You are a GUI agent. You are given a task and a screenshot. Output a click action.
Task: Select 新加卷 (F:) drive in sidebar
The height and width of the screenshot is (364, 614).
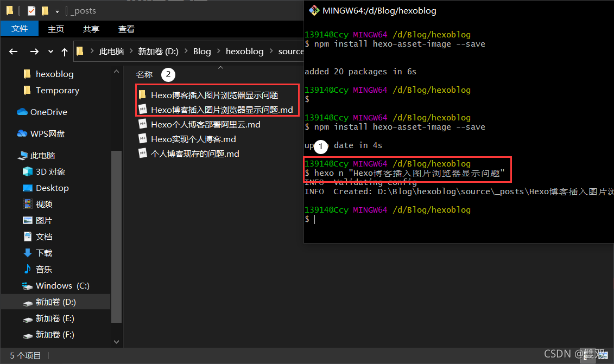pos(55,335)
